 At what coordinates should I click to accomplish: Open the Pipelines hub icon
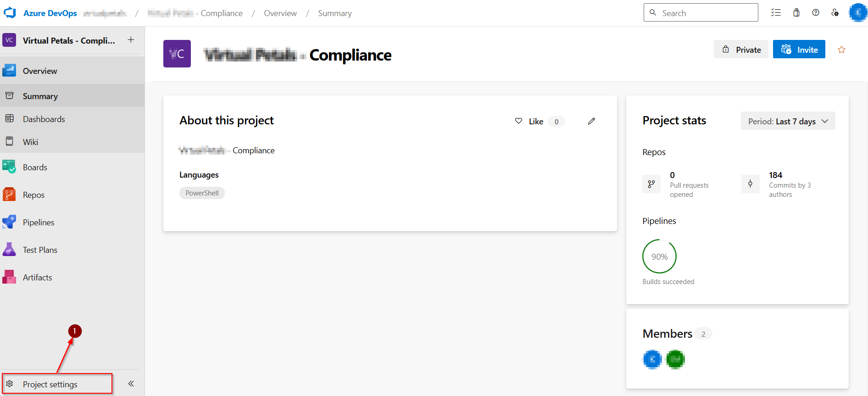point(9,222)
